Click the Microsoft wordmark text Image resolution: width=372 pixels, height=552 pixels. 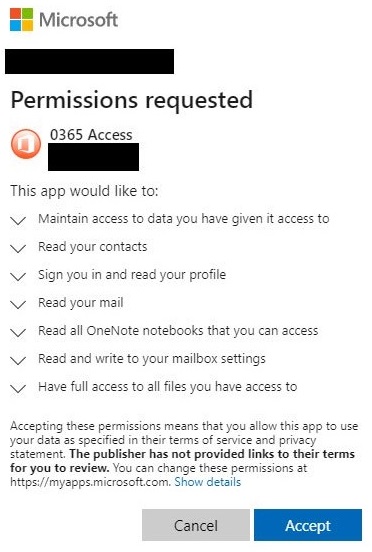78,20
